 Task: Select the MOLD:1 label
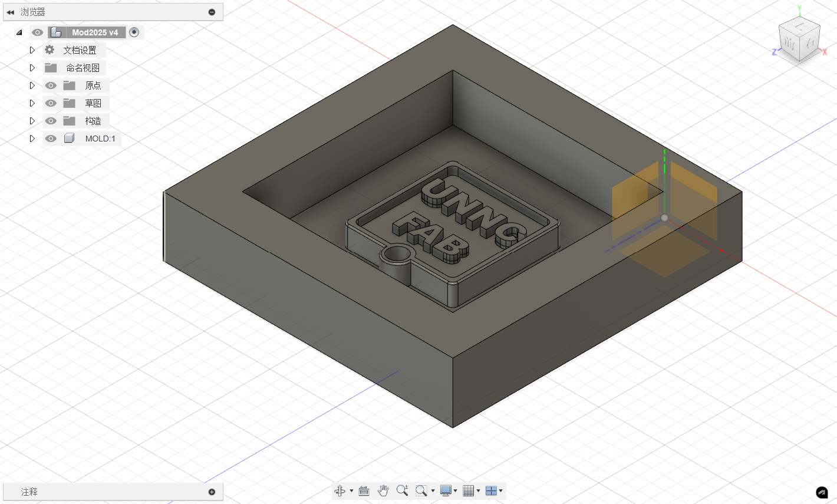pyautogui.click(x=100, y=139)
